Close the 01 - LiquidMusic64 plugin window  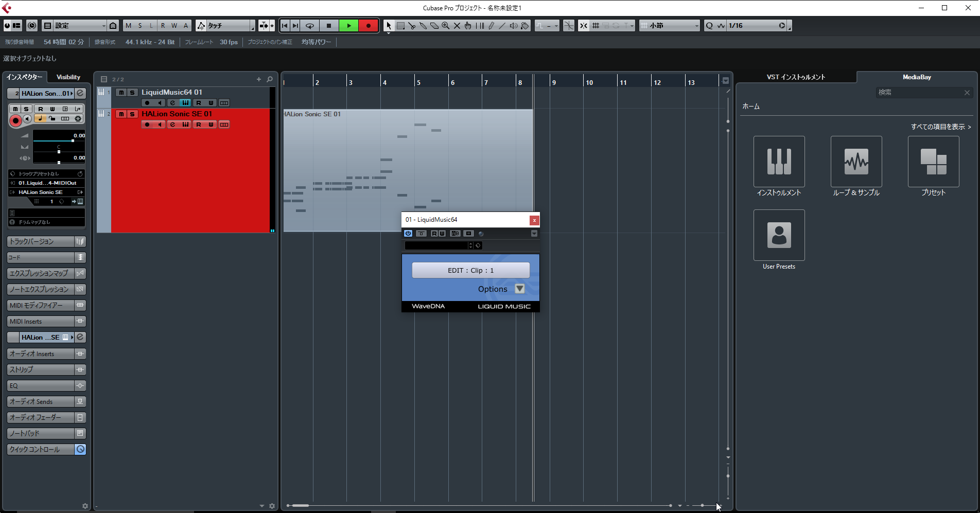(534, 220)
